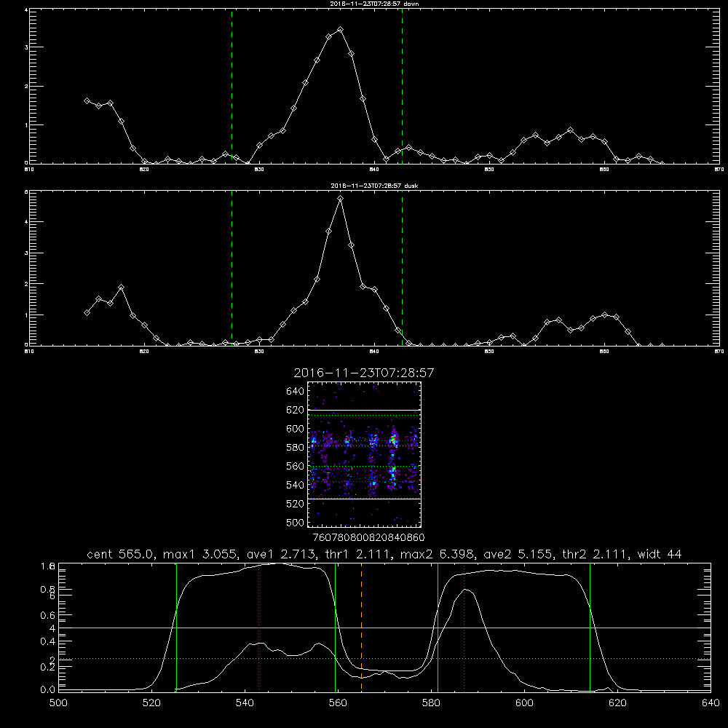The image size is (728, 728).
Task: Click the x-axis label 580 on the bottom plot
Action: coord(431,703)
